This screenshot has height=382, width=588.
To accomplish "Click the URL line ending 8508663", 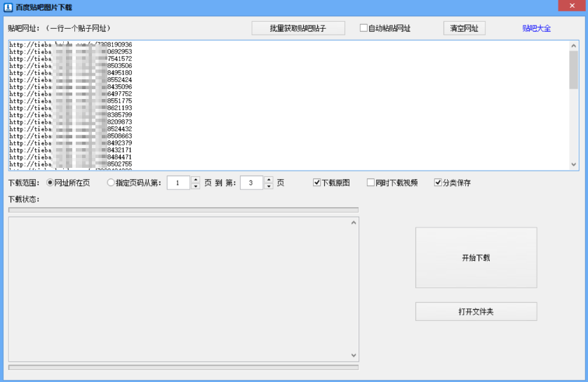I will pos(70,136).
